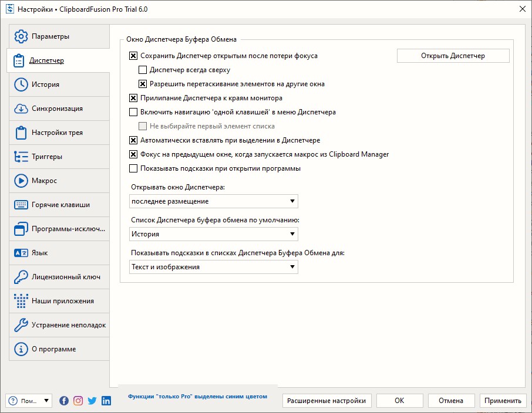The width and height of the screenshot is (532, 413).
Task: Select the О программе label
Action: coord(53,349)
